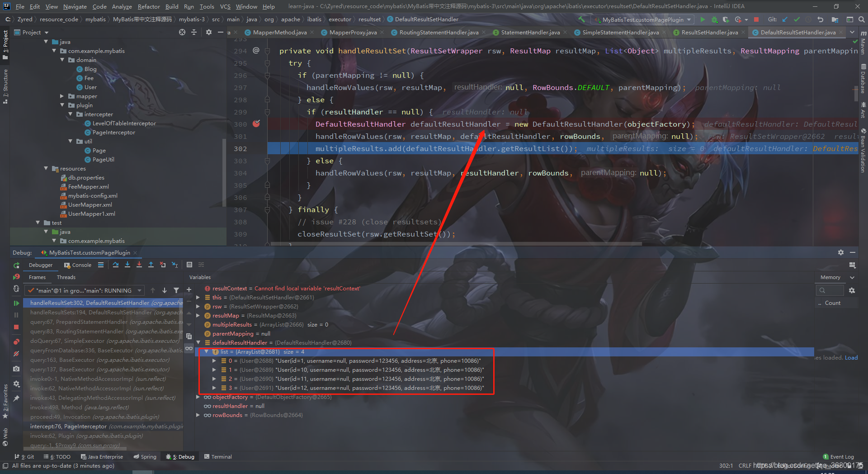Screen dimensions: 868x474
Task: Toggle the Favorites tool window stripe
Action: click(x=5, y=402)
